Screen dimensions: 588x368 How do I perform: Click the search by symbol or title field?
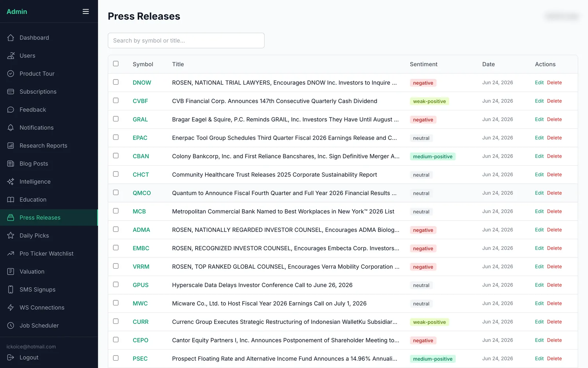tap(186, 40)
